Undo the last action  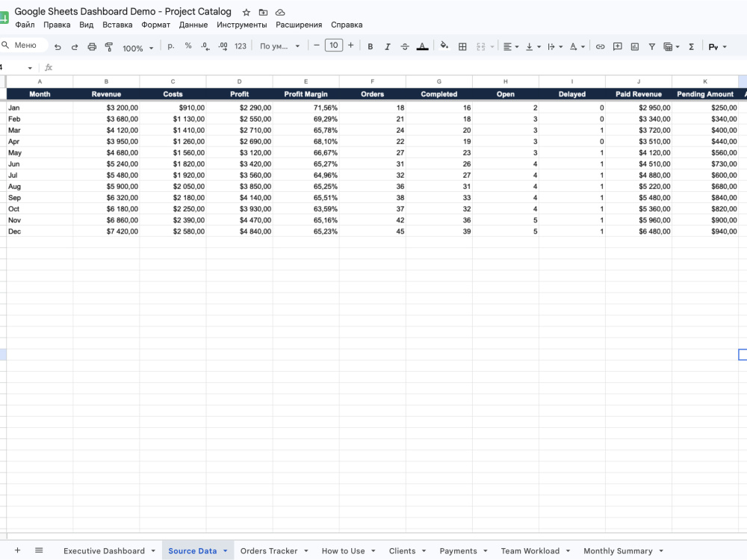click(58, 46)
